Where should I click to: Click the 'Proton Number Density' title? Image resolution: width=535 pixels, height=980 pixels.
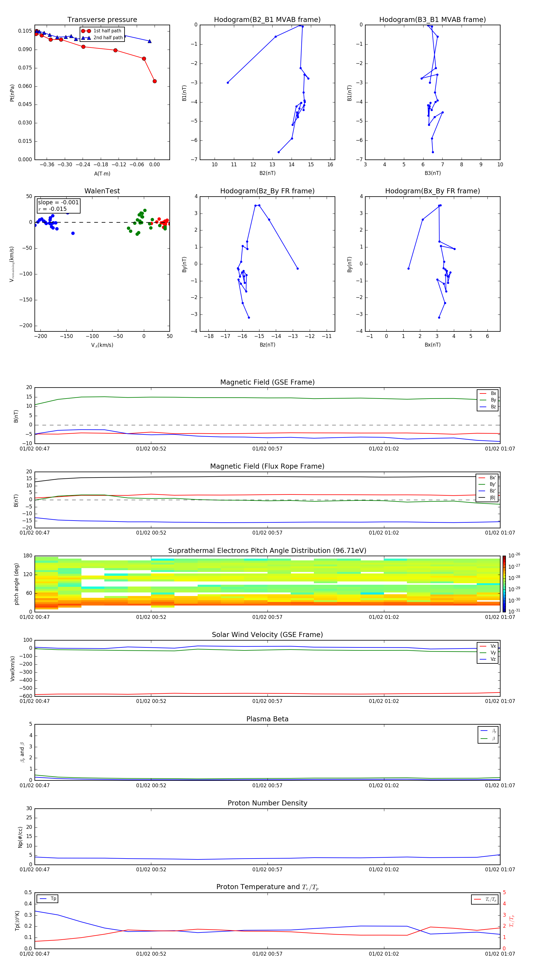267,803
